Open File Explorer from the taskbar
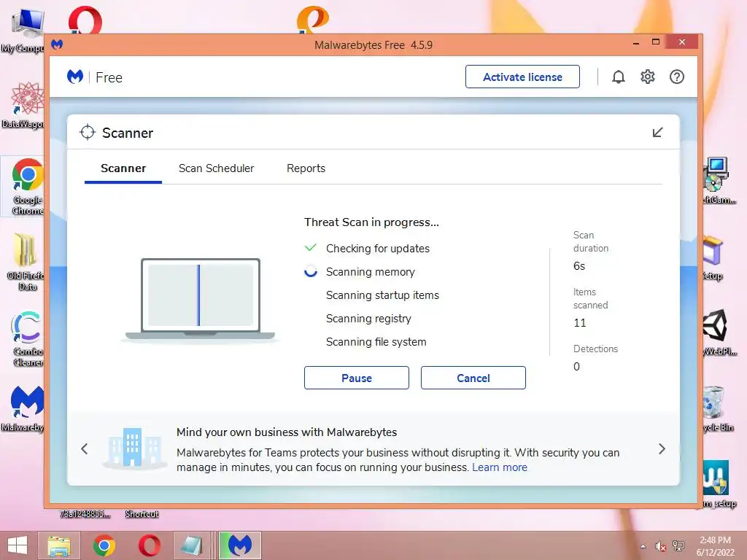This screenshot has height=560, width=747. pyautogui.click(x=58, y=545)
